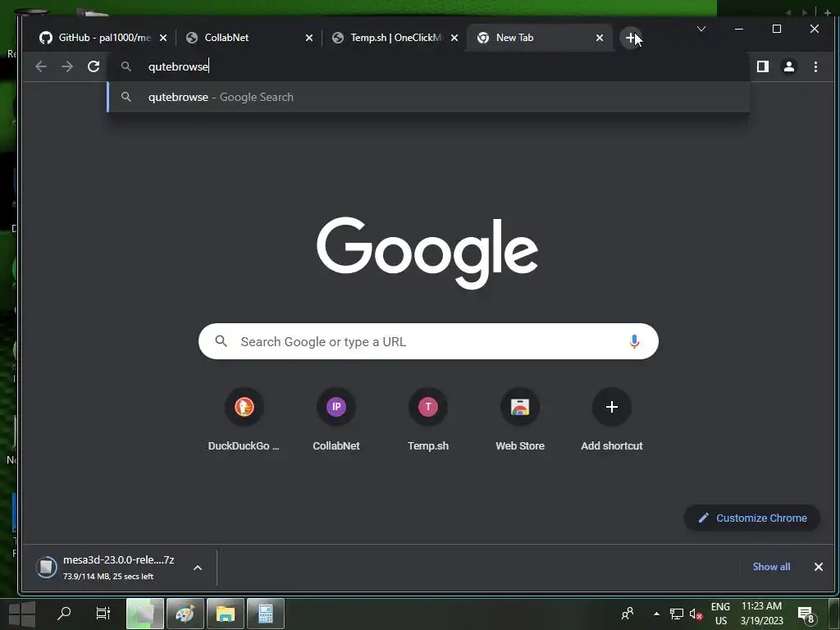Choose qutebrowse Google Search suggestion
Image resolution: width=840 pixels, height=630 pixels.
[x=427, y=97]
